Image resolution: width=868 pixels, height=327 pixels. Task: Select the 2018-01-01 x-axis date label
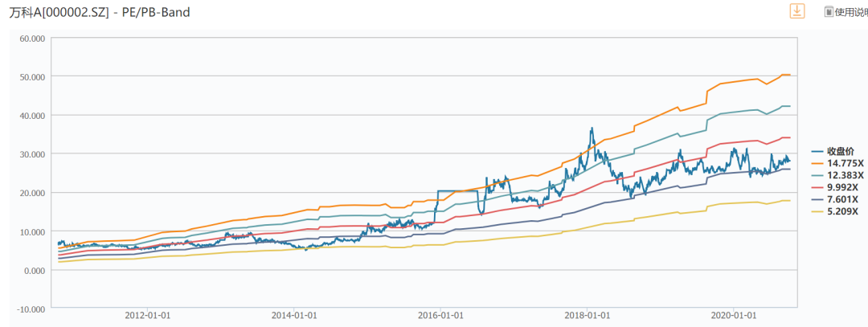588,317
